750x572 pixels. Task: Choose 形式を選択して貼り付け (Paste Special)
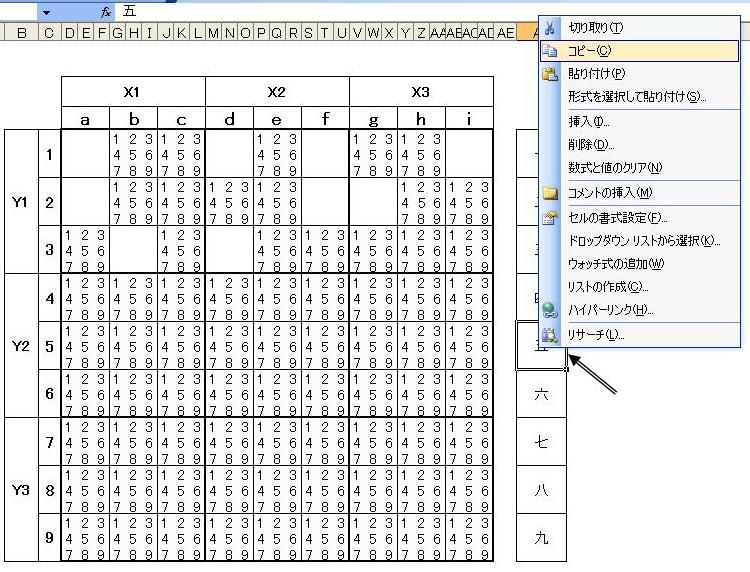637,97
